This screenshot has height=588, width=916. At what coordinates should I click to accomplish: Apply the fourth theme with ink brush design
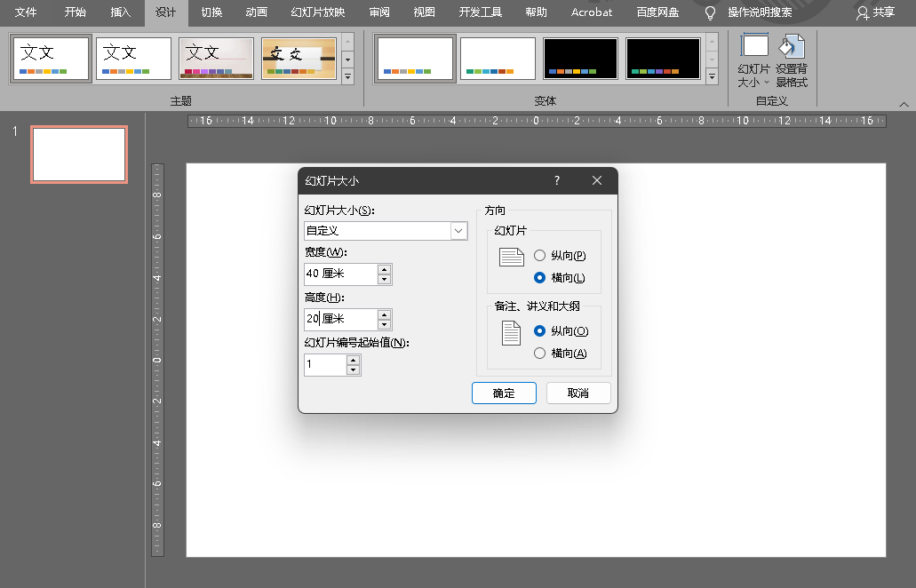click(x=299, y=59)
